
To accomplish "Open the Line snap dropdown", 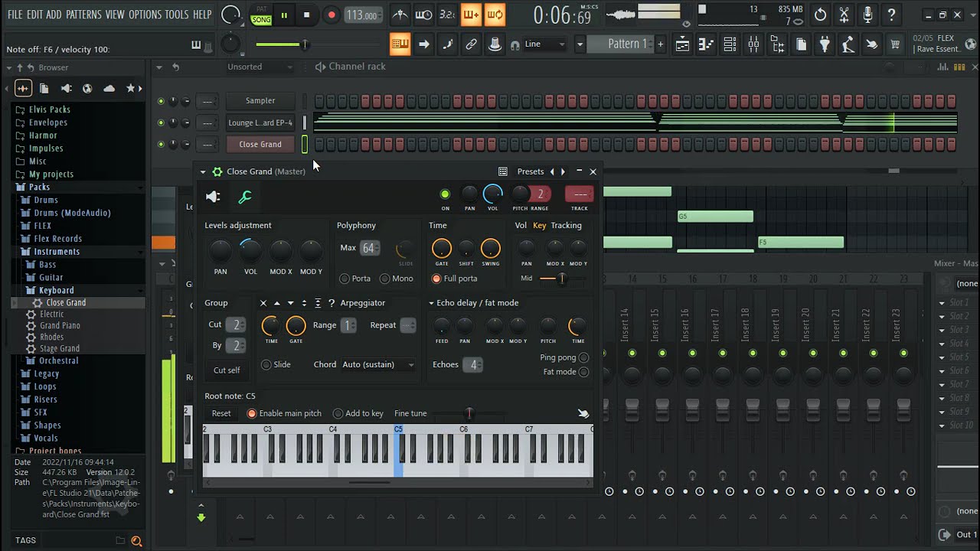I will tap(545, 44).
